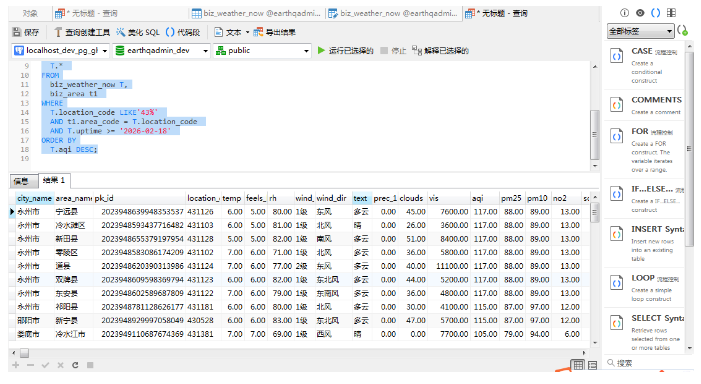Switch to the 对象 tab

tap(30, 13)
